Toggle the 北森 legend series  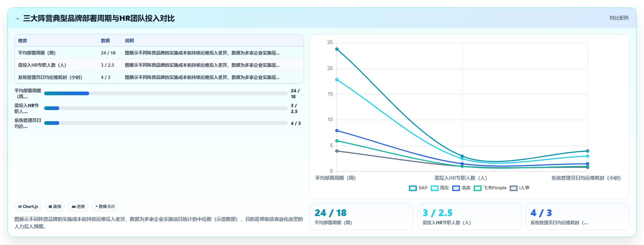(461, 188)
